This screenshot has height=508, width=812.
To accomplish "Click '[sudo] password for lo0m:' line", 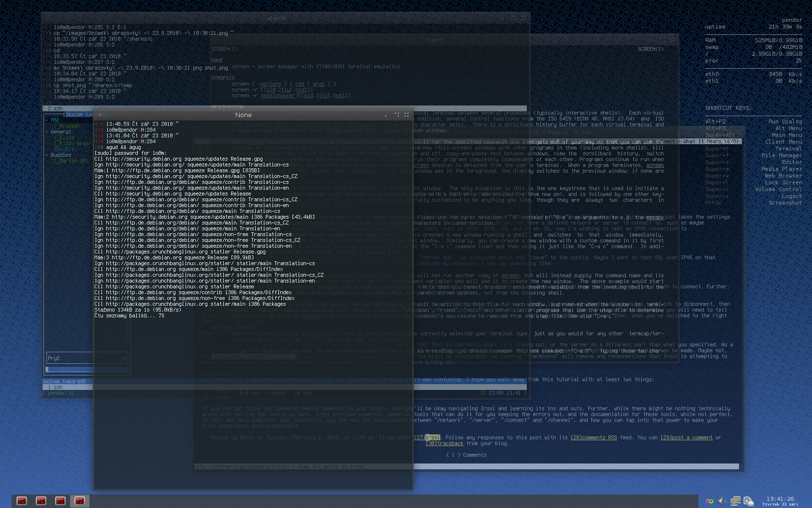I will pyautogui.click(x=130, y=153).
